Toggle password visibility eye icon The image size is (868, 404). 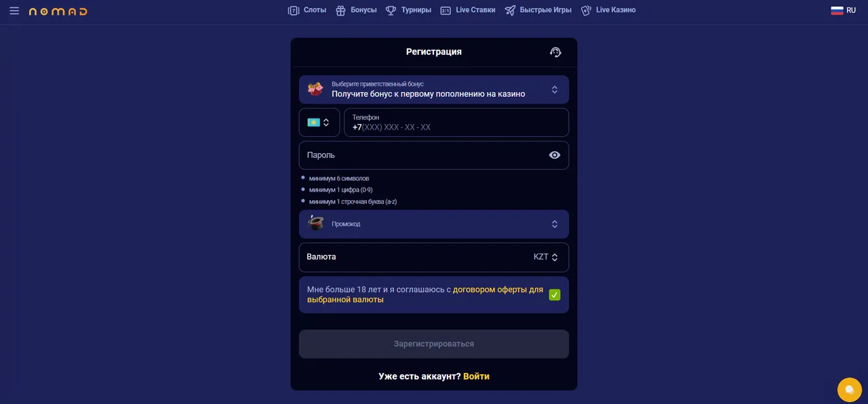[555, 155]
